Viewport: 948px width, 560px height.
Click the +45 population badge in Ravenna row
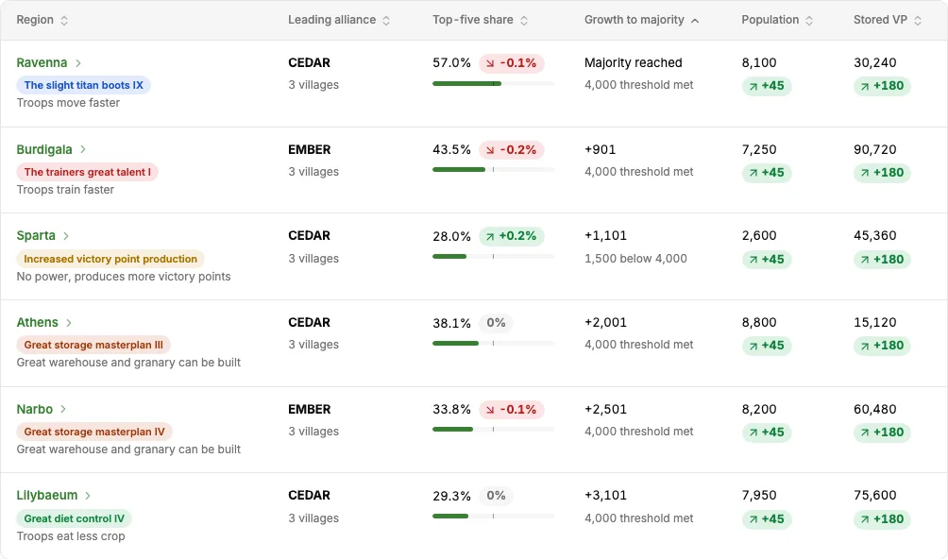tap(767, 86)
